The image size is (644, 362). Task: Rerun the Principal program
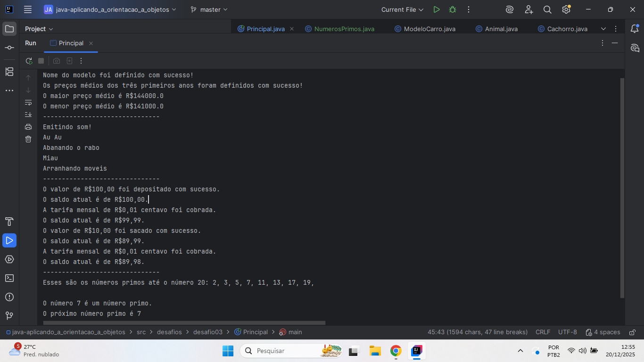29,61
